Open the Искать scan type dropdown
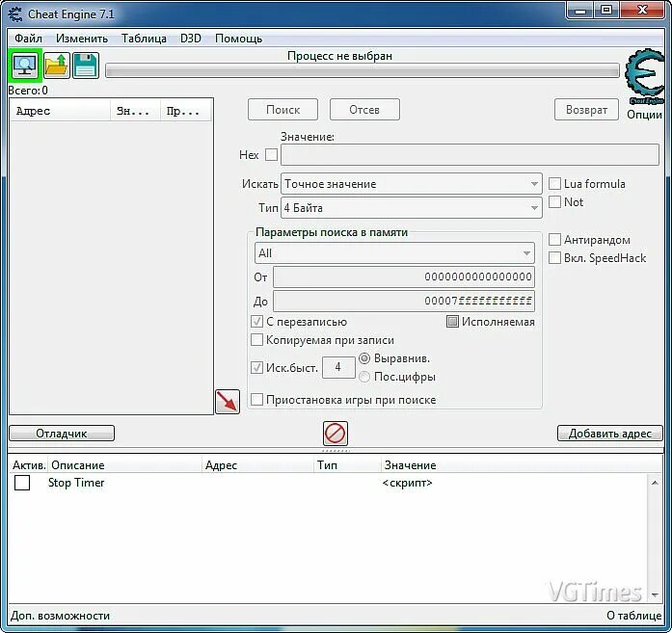The width and height of the screenshot is (672, 633). click(x=412, y=184)
